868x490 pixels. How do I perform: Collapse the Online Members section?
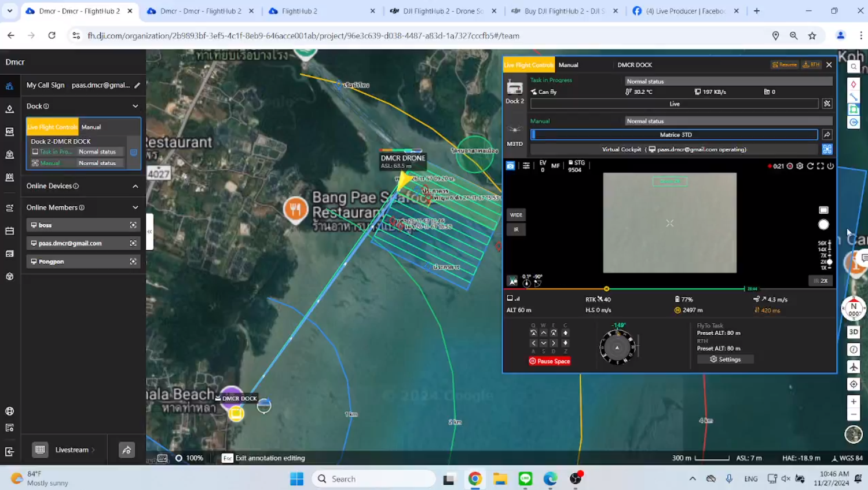point(135,207)
